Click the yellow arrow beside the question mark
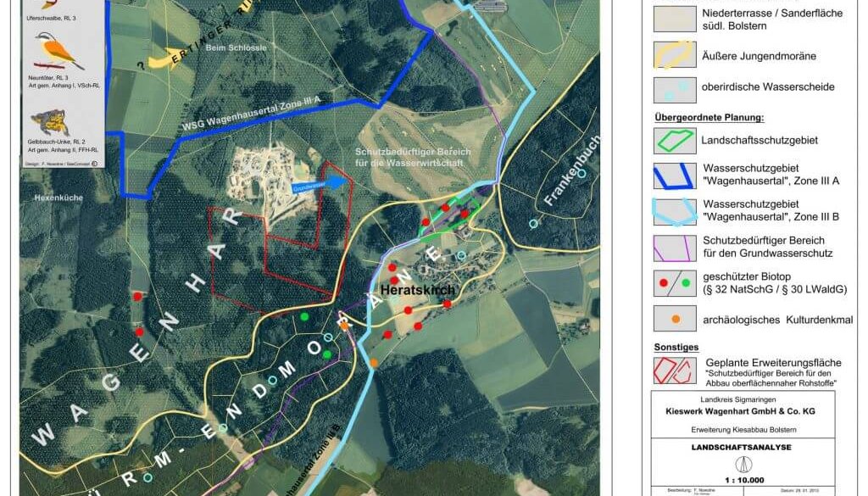 pyautogui.click(x=161, y=59)
